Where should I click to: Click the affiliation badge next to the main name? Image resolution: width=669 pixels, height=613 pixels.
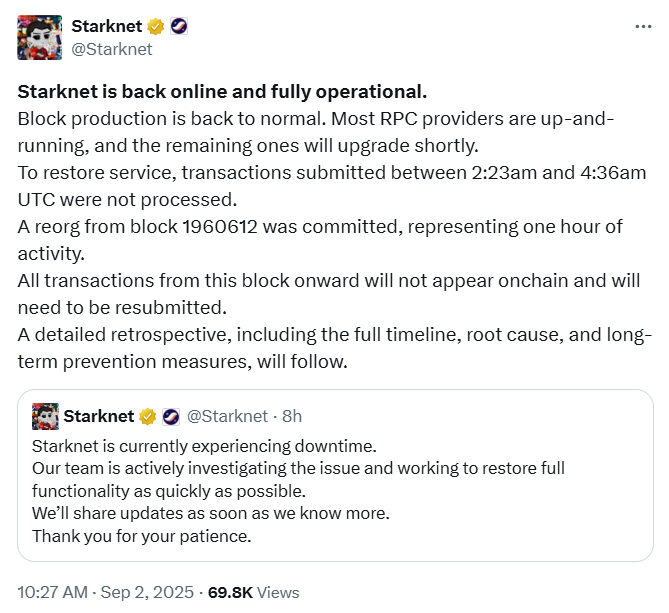[x=178, y=27]
